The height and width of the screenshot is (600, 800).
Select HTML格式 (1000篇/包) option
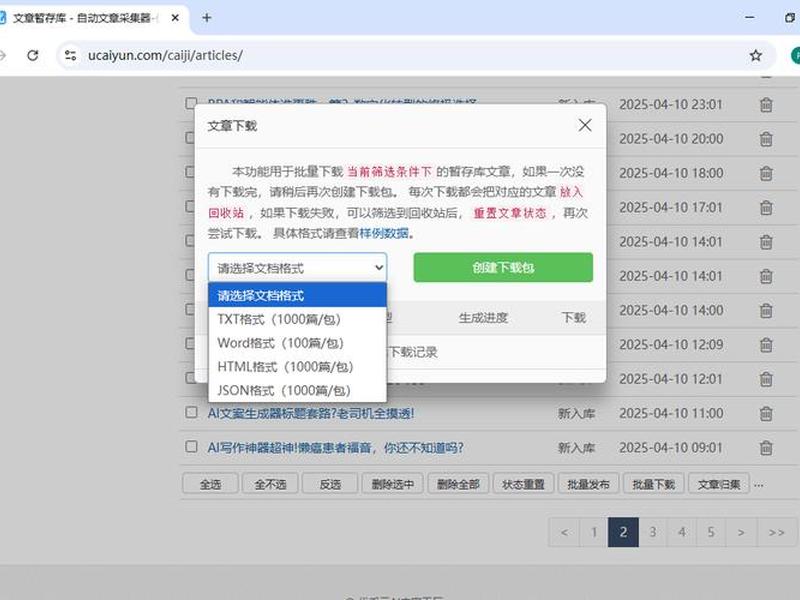297,367
